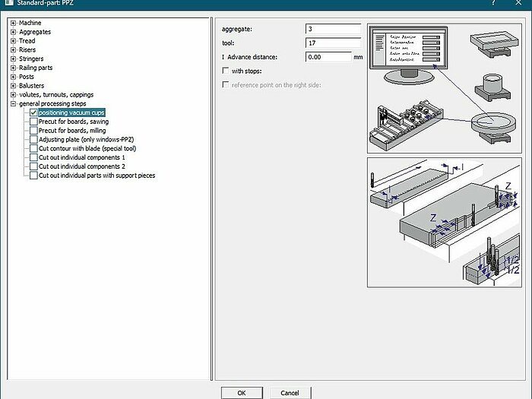Expand the Risers tree node
This screenshot has width=532, height=399.
pos(13,50)
